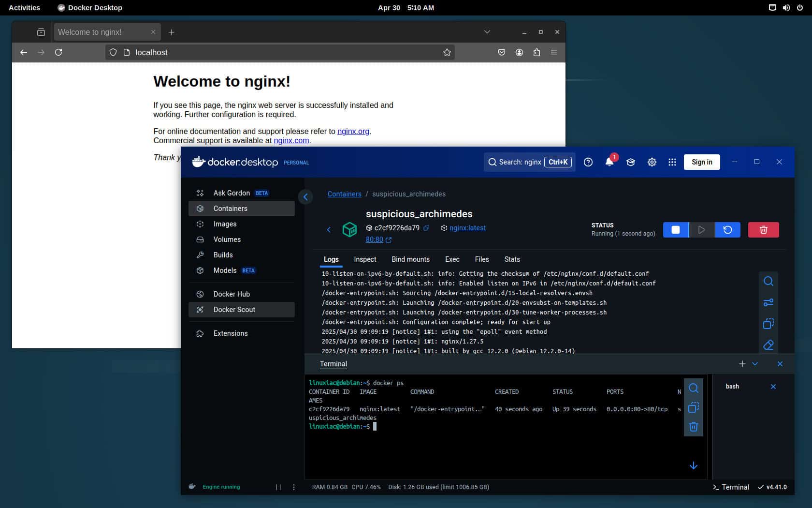The width and height of the screenshot is (812, 508).
Task: Toggle the log filter options icon
Action: (x=768, y=302)
